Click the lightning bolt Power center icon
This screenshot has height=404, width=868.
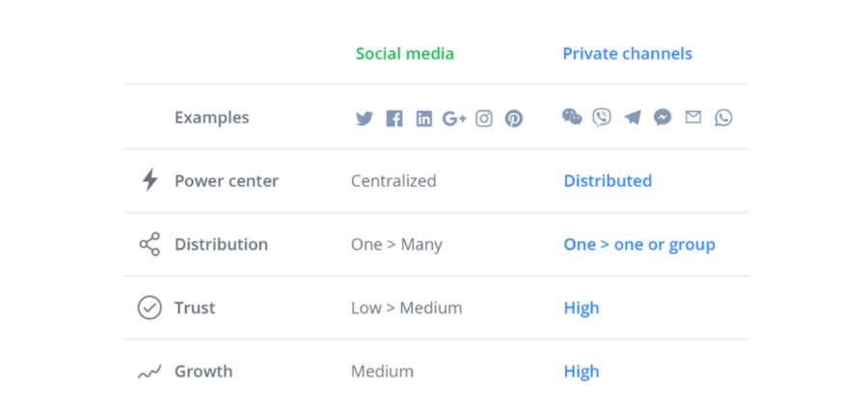point(149,180)
